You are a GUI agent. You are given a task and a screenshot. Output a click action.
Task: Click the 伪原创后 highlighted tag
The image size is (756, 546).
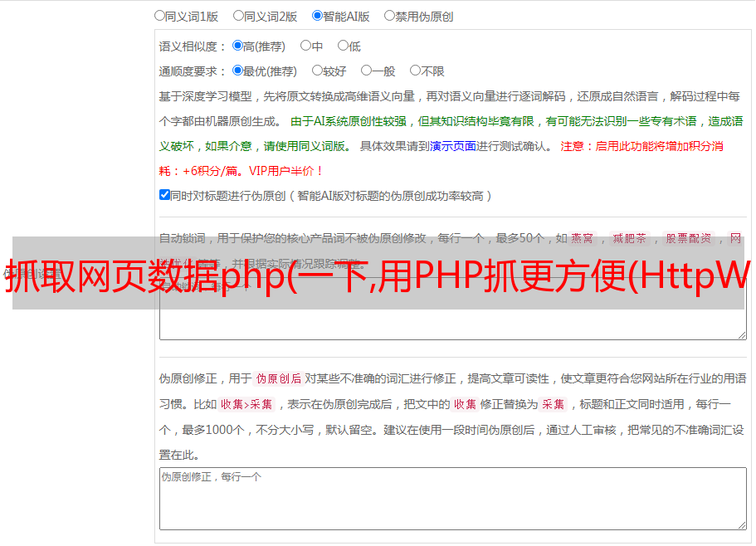click(x=279, y=378)
